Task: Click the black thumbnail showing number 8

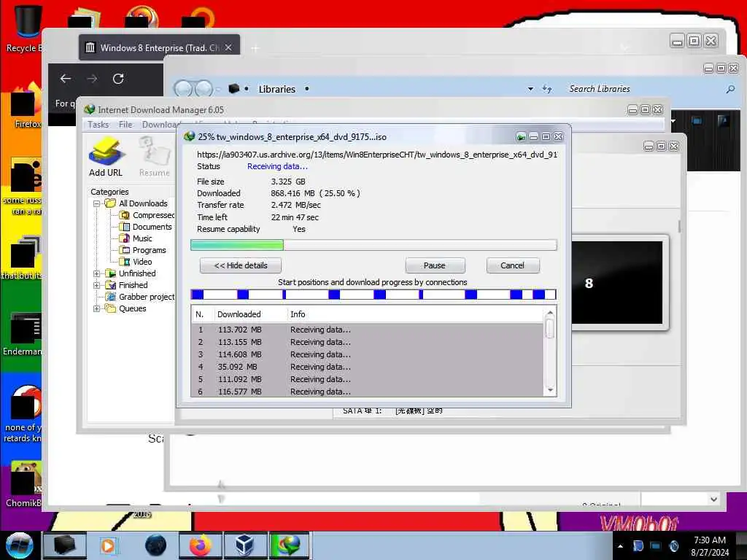Action: 617,282
